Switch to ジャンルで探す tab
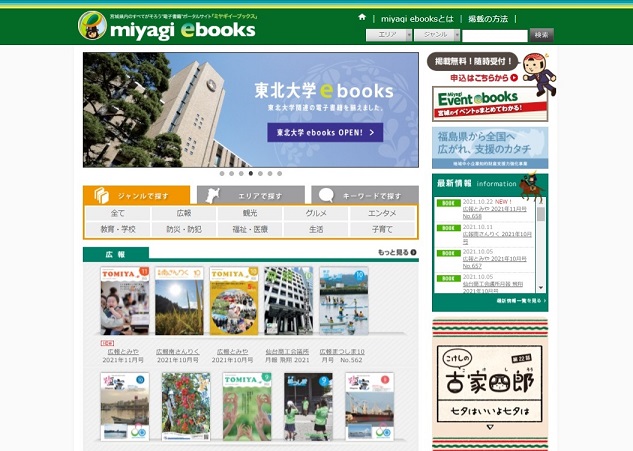Screen dimensions: 633x451 tap(136, 195)
